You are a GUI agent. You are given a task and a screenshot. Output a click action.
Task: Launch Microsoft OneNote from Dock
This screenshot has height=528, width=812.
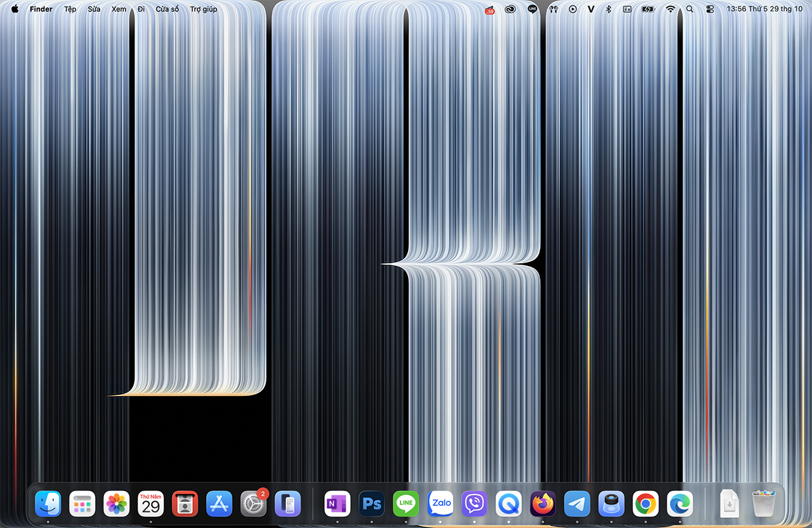coord(337,504)
